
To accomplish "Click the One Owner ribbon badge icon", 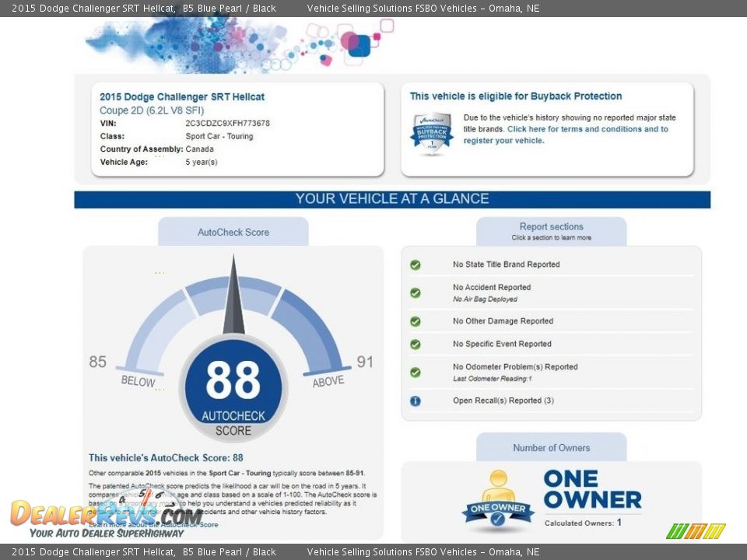I will 498,499.
